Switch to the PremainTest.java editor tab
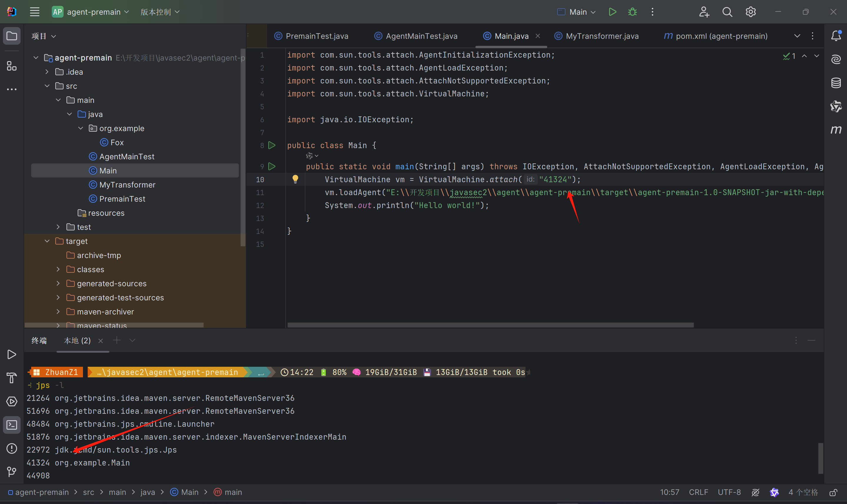 click(317, 36)
